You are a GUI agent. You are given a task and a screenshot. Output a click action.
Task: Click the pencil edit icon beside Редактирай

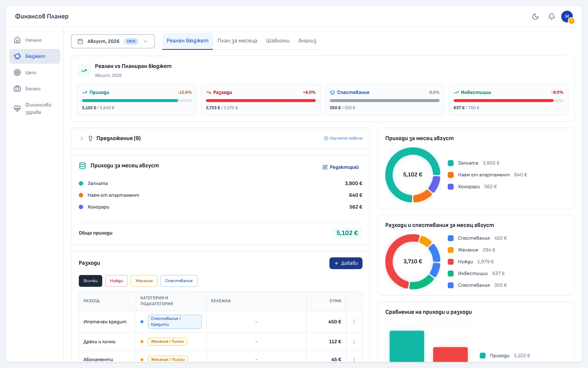325,167
